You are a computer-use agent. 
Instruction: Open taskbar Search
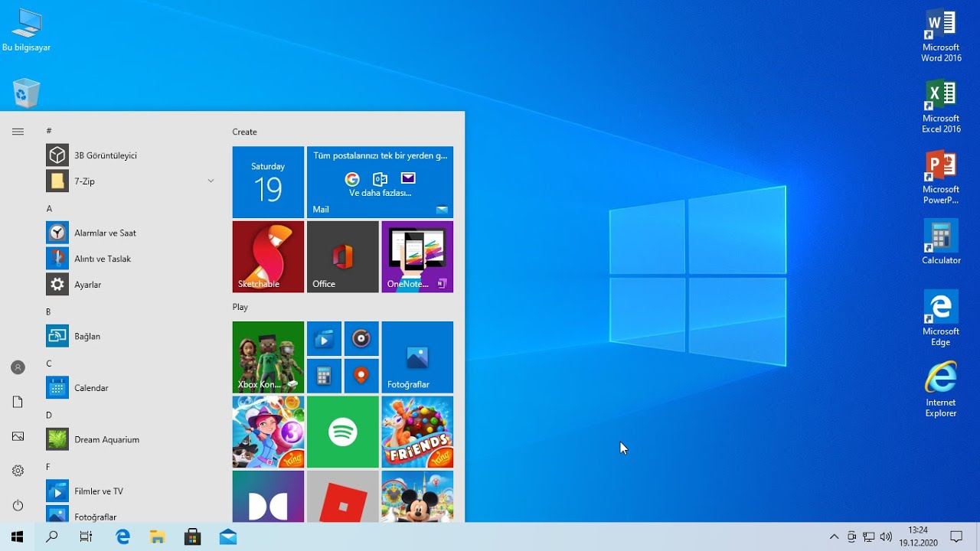click(52, 537)
